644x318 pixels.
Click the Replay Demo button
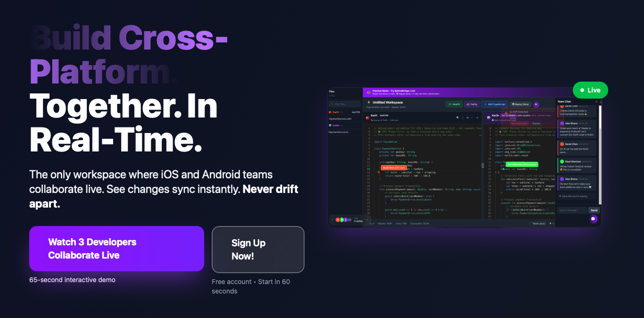[520, 104]
